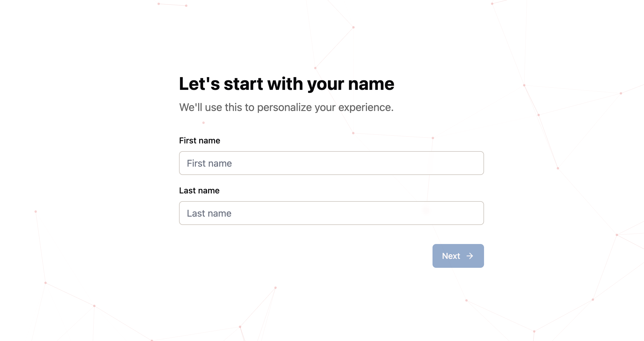Click the arrow icon inside the Next button
This screenshot has width=644, height=341.
pyautogui.click(x=470, y=256)
